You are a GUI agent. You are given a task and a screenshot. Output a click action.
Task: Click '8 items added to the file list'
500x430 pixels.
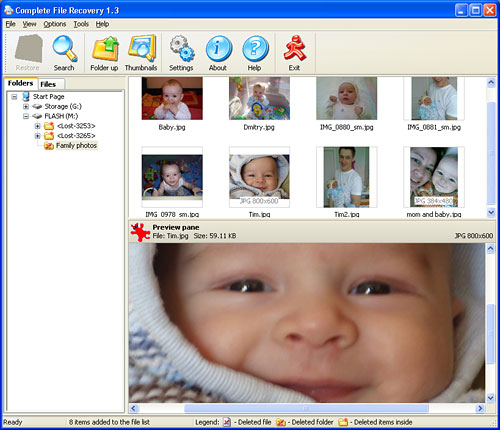coord(109,422)
